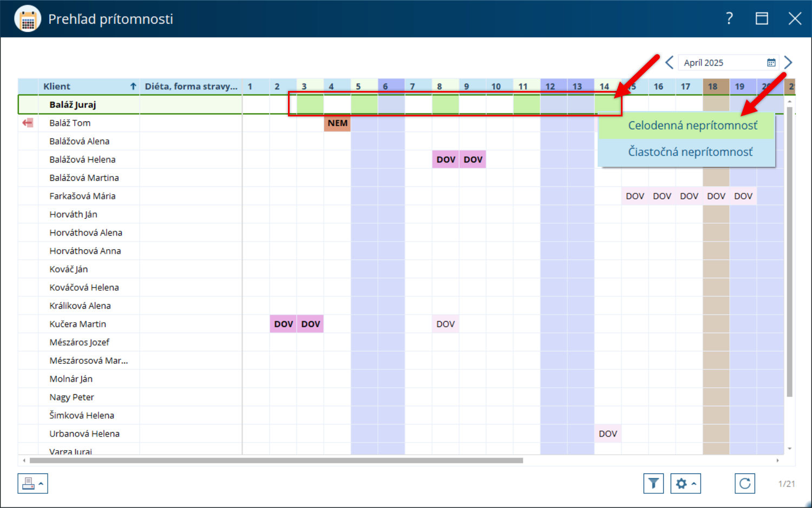Select the NEM cell for Baláž Tom
Screen dimensions: 812x508
click(337, 123)
